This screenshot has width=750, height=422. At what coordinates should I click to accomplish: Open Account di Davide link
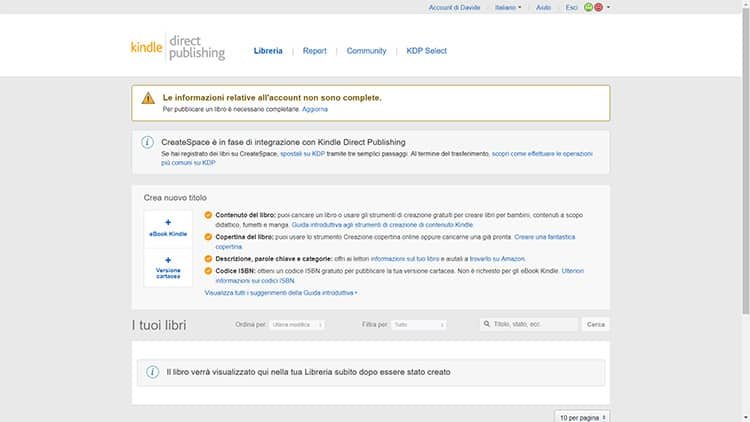pyautogui.click(x=454, y=7)
